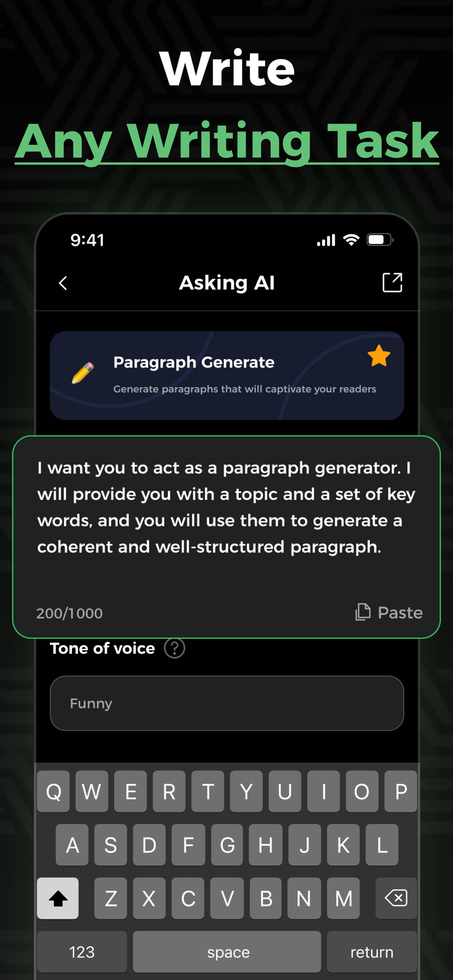
Task: Tap the Paste button
Action: (389, 612)
